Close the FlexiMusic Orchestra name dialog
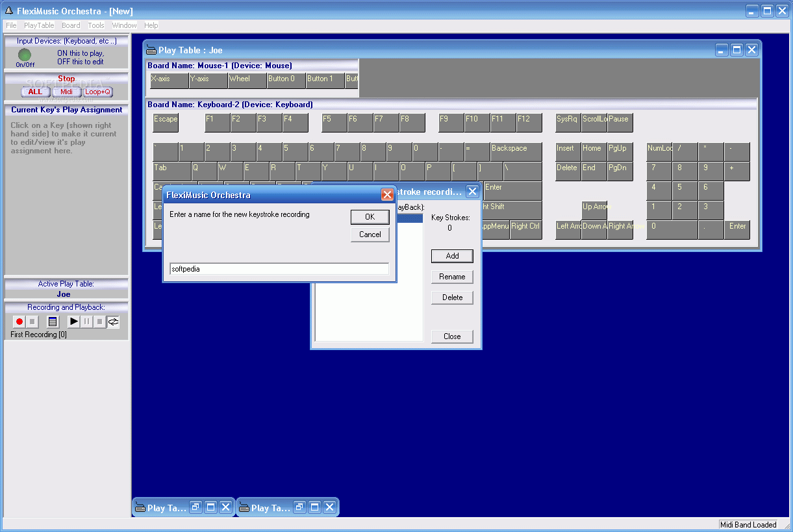This screenshot has height=532, width=793. tap(387, 194)
